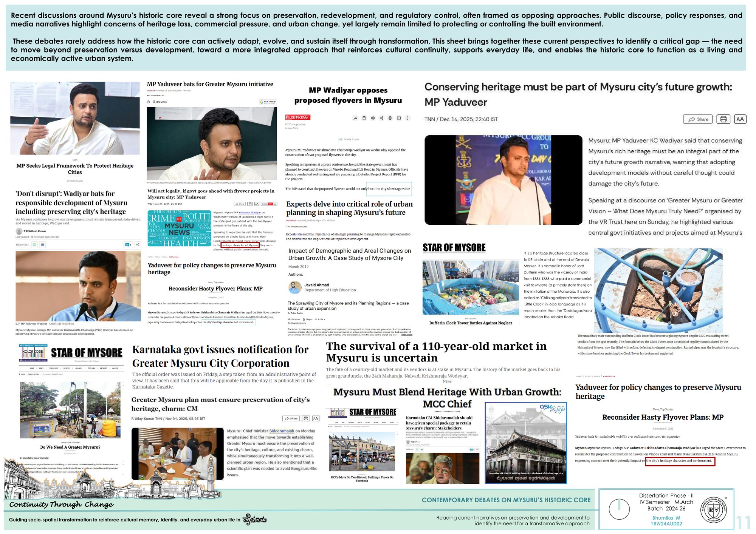This screenshot has width=756, height=534.
Task: Click the Yaduveer Wadiyar hyperlink in TOI article
Action: click(249, 213)
